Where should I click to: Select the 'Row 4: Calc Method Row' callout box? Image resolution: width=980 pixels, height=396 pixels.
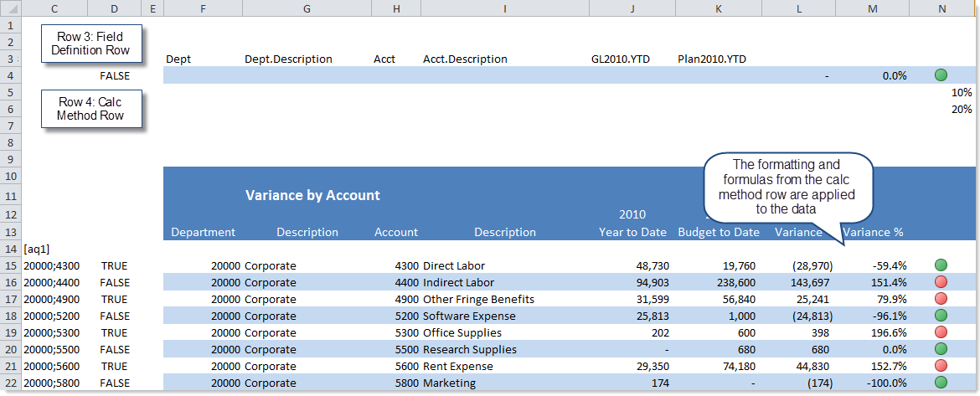[90, 109]
